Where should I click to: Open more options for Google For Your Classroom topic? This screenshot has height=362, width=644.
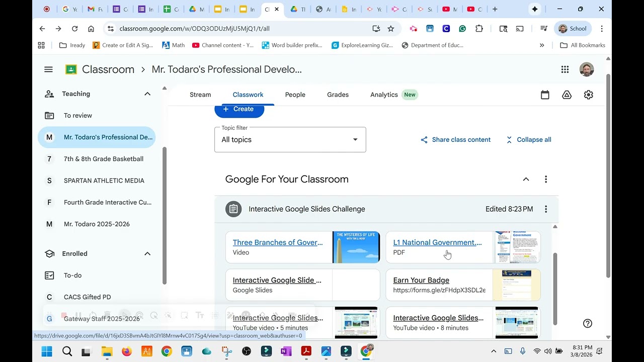tap(546, 179)
